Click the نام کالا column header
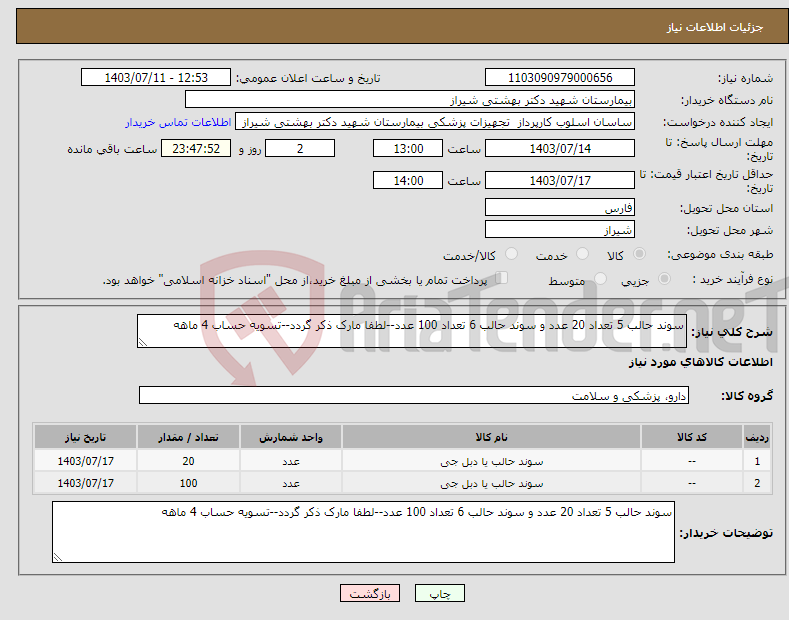The image size is (789, 620). 491,437
